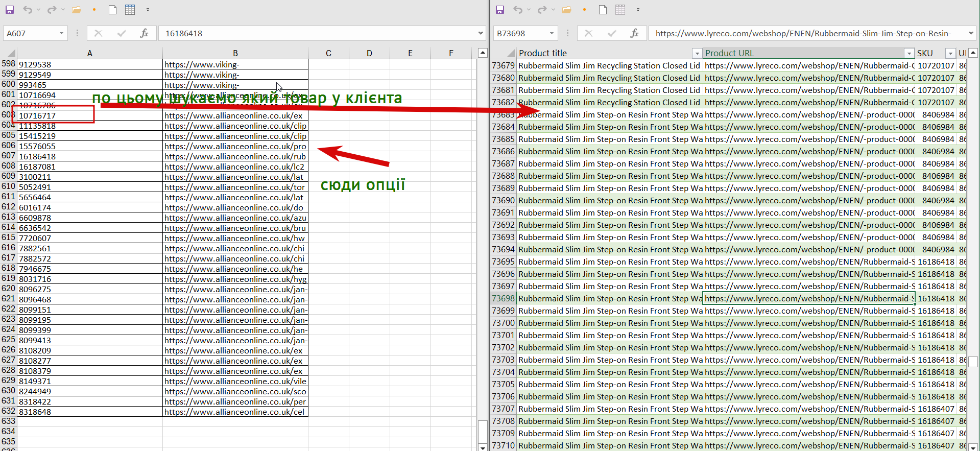980x451 pixels.
Task: Customize Quick Access Toolbar in right window
Action: click(x=638, y=10)
